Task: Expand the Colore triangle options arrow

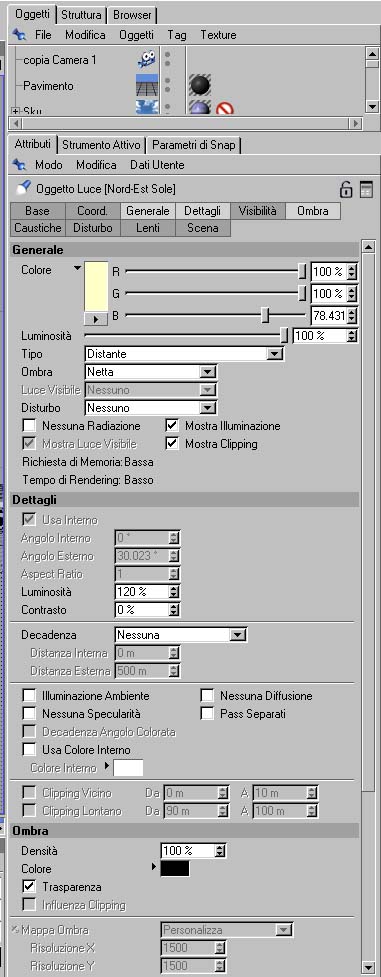Action: click(77, 269)
